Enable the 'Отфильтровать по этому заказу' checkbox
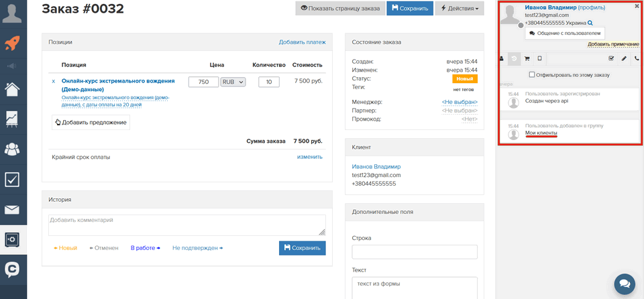Screen dimensions: 644x299 (532, 74)
